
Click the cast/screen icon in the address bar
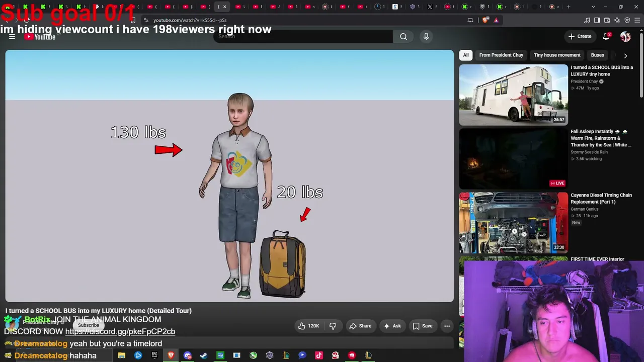point(470,20)
